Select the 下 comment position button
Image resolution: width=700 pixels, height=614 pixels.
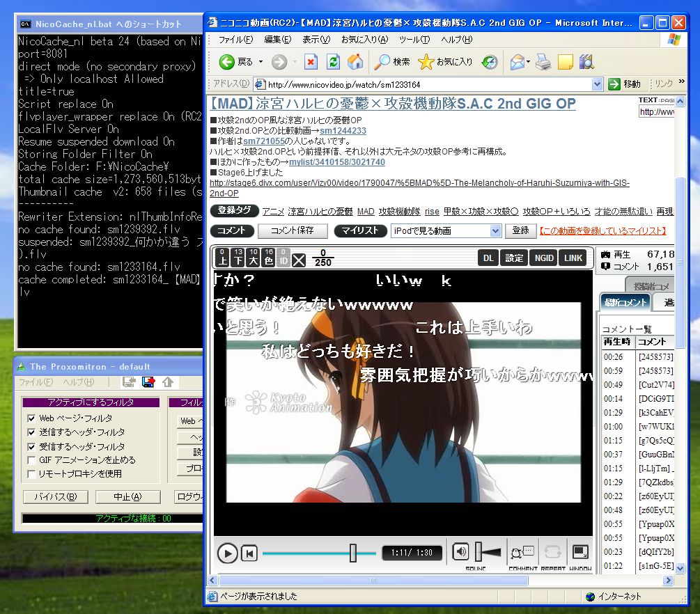click(238, 258)
